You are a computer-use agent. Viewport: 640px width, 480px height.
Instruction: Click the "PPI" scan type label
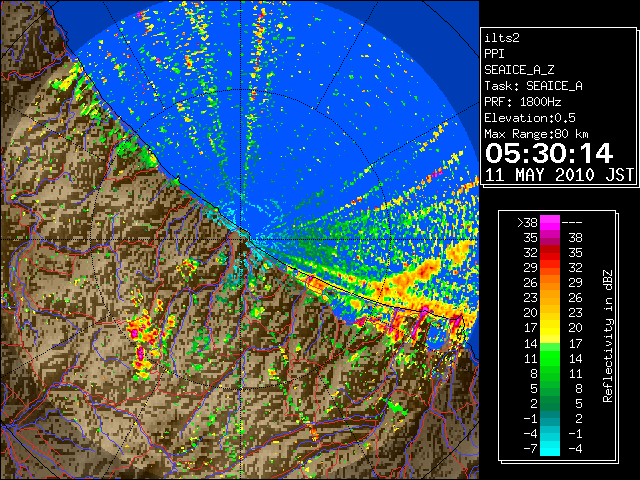click(494, 54)
